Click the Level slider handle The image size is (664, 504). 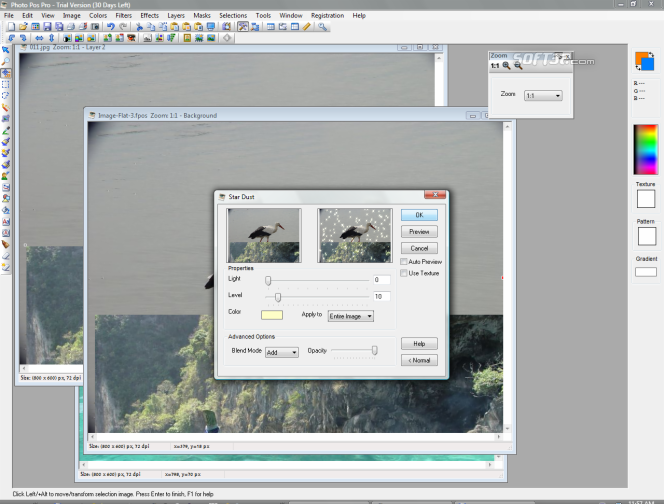tap(278, 297)
